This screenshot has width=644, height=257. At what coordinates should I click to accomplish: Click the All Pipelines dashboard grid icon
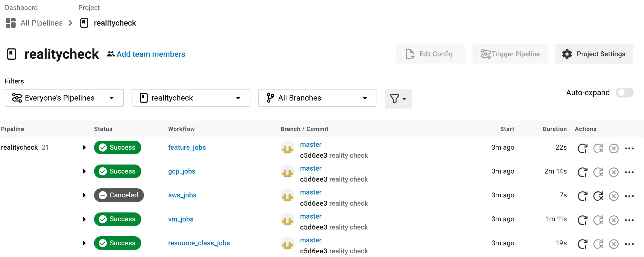10,23
